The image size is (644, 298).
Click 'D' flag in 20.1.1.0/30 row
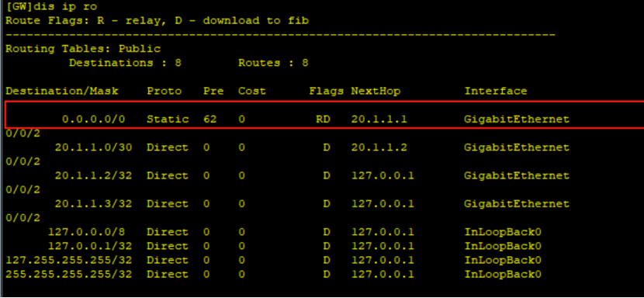[327, 147]
